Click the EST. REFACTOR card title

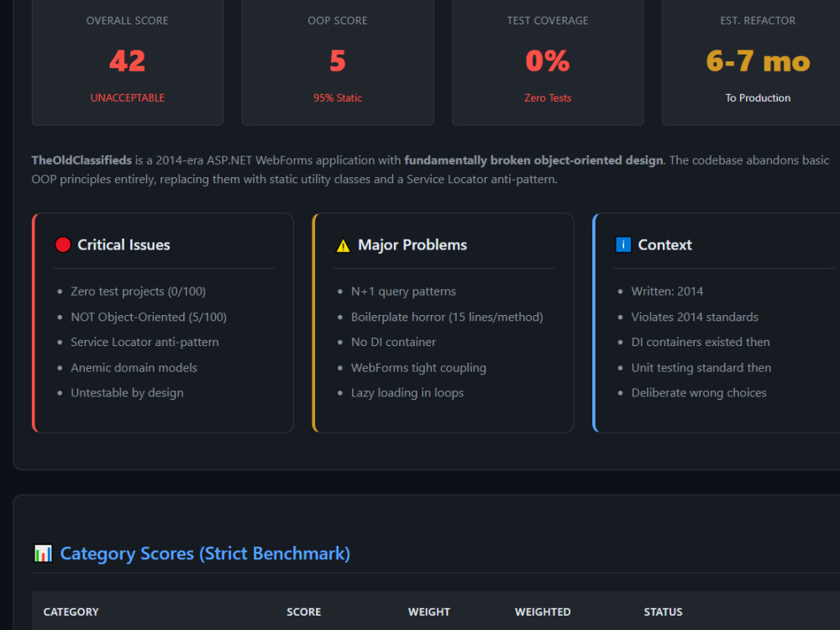click(758, 20)
